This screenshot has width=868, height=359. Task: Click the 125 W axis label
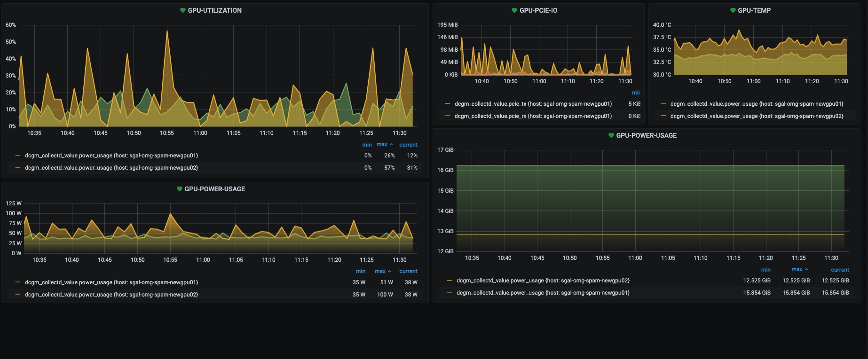pos(14,203)
